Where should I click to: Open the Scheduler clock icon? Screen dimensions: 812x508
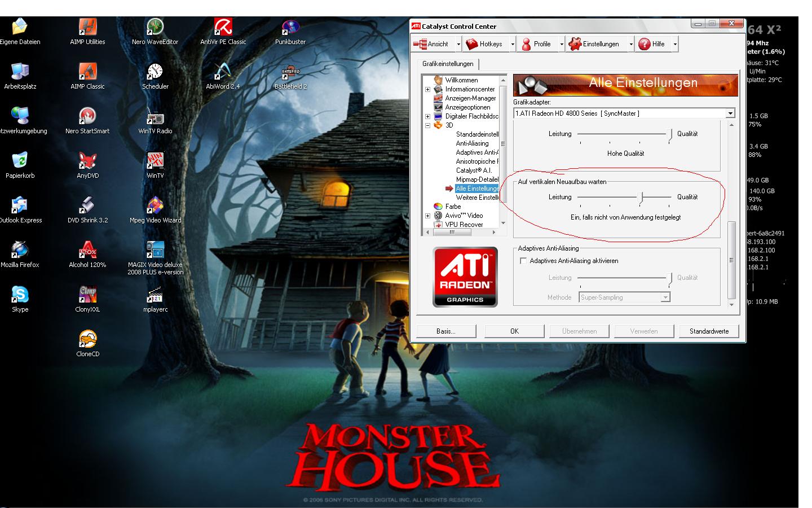[x=155, y=71]
